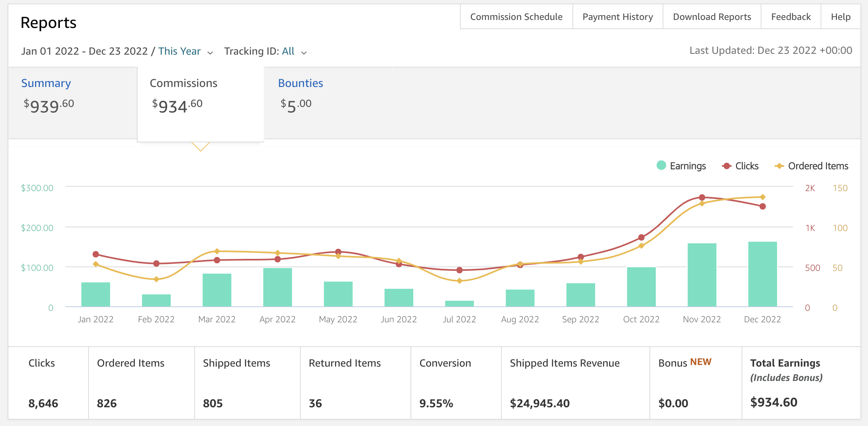Open the Payment History tab
Image resolution: width=868 pixels, height=426 pixels.
[617, 17]
